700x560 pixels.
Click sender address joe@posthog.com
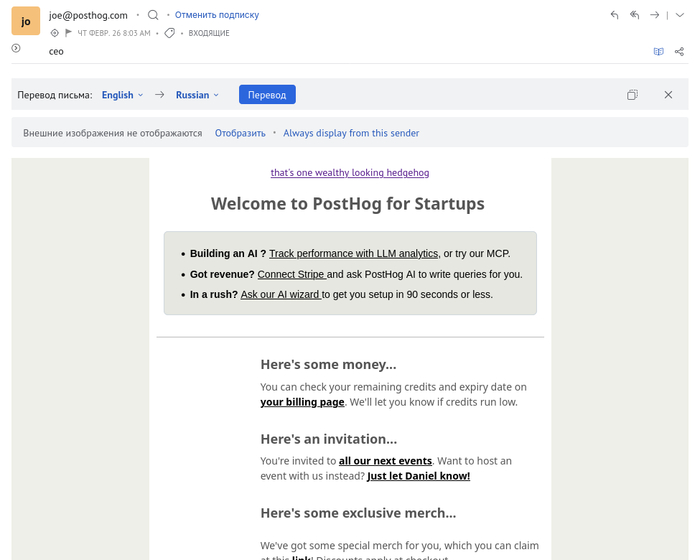pyautogui.click(x=88, y=15)
